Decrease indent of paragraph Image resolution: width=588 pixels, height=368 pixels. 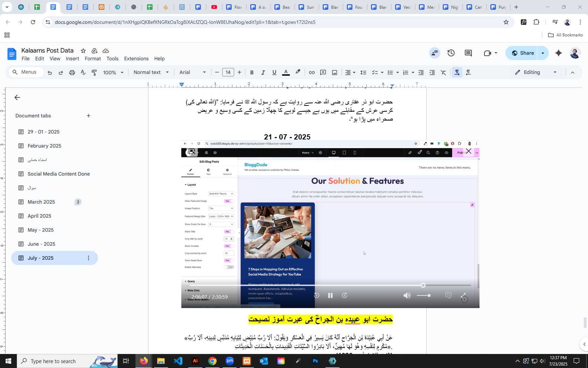[x=421, y=73]
